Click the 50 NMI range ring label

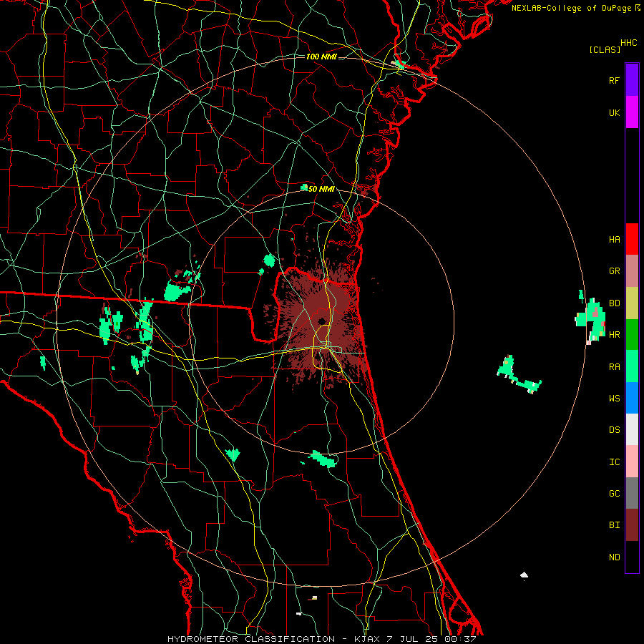321,189
